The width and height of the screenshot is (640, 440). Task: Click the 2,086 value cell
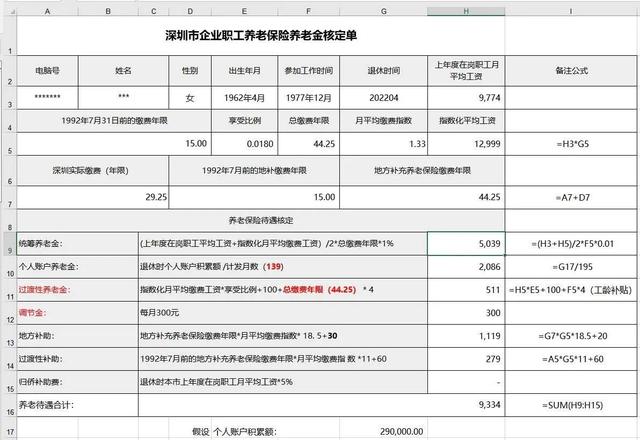[466, 267]
